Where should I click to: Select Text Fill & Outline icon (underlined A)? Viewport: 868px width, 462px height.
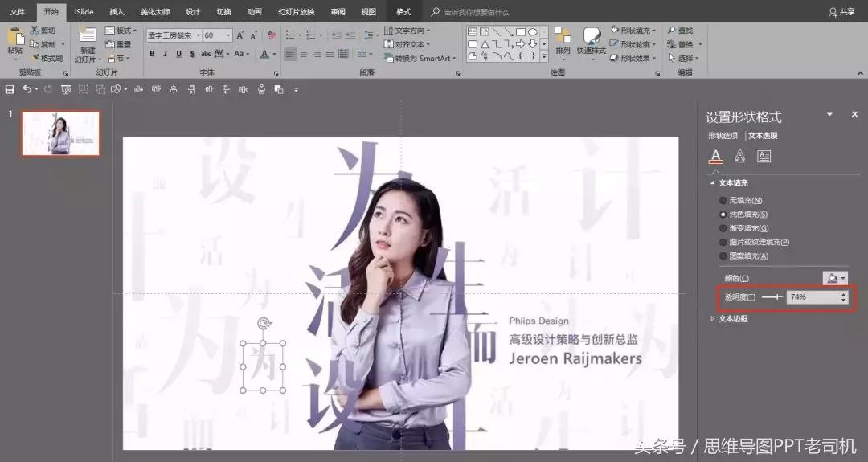pos(716,157)
